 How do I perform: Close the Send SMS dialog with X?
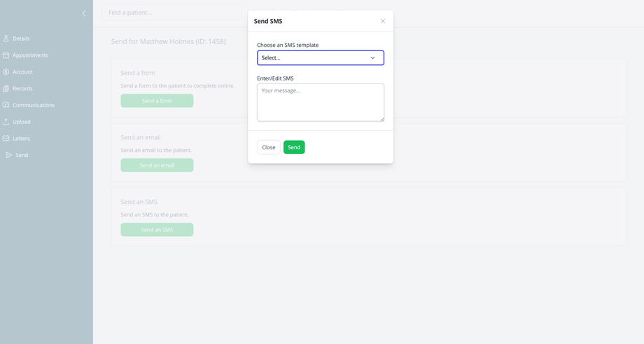pos(383,21)
